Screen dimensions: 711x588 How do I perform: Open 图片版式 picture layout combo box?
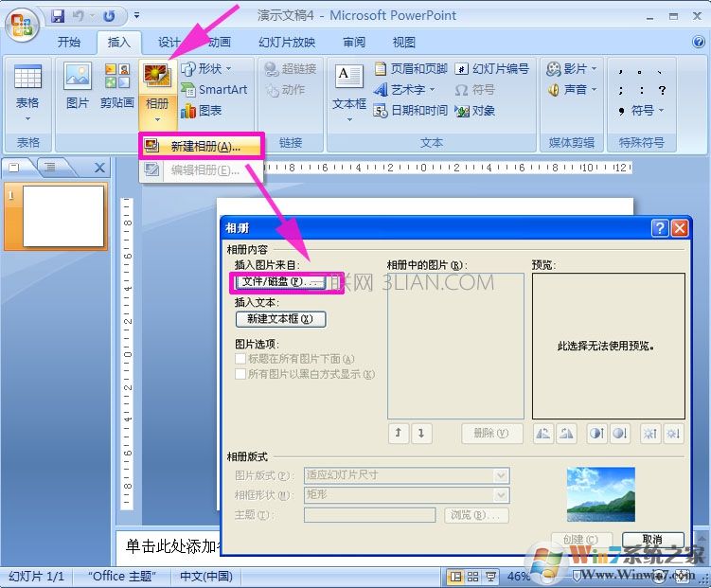(x=407, y=475)
